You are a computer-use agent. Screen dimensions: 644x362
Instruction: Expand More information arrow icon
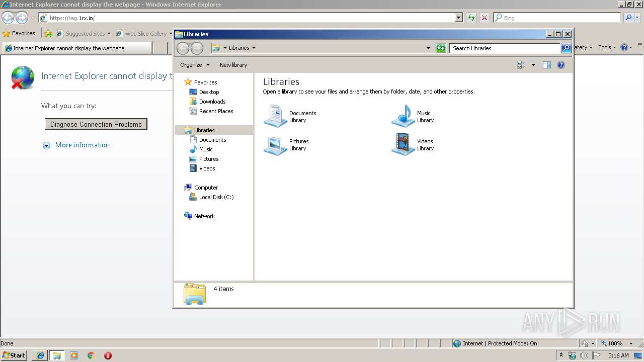click(46, 145)
